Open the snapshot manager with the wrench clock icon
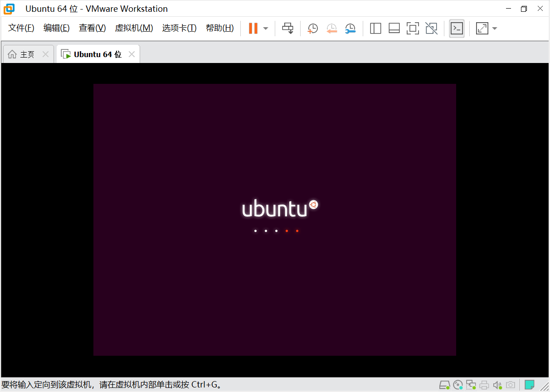The height and width of the screenshot is (392, 550). coord(350,29)
